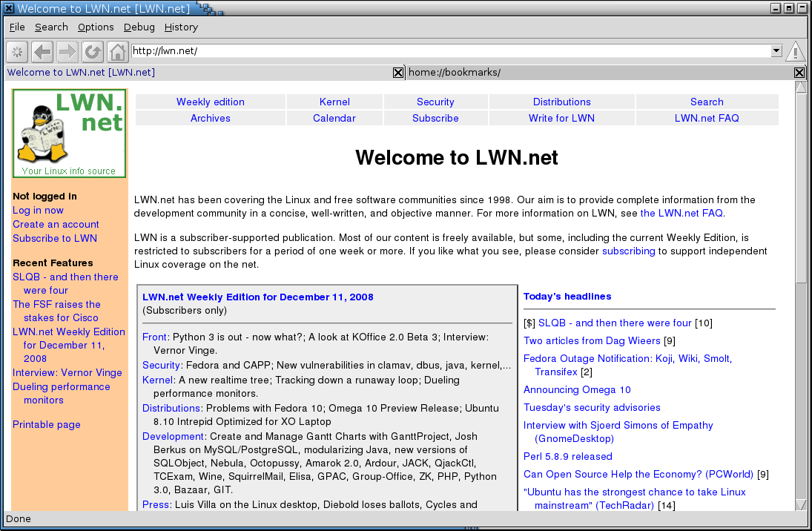Go back with the left arrow button

tap(42, 52)
